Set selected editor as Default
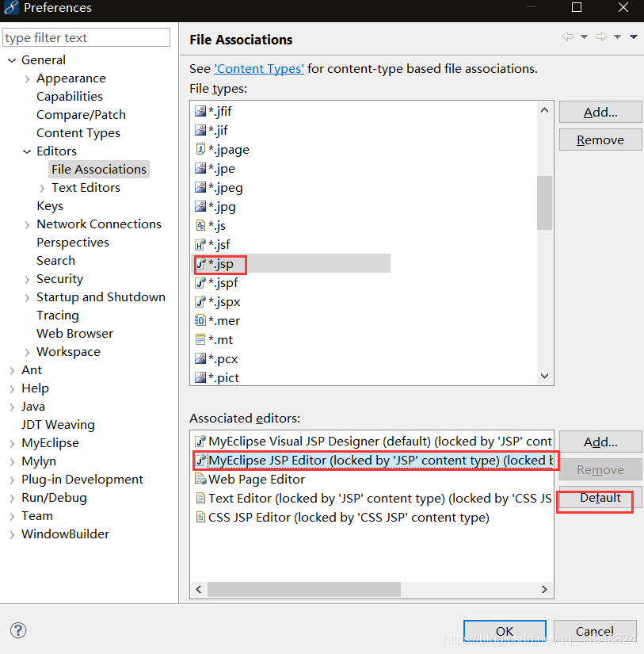Image resolution: width=644 pixels, height=654 pixels. pos(600,498)
